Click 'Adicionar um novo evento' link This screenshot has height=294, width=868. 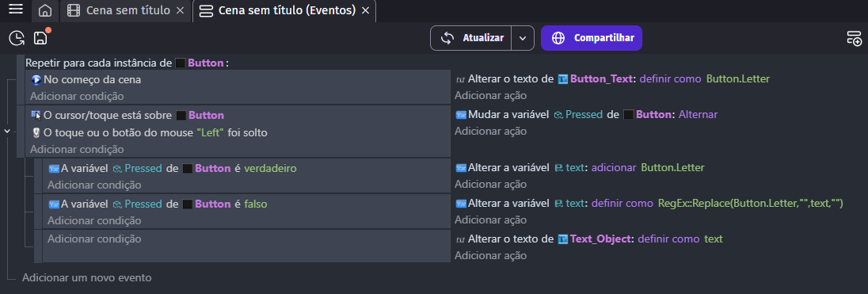tap(86, 277)
